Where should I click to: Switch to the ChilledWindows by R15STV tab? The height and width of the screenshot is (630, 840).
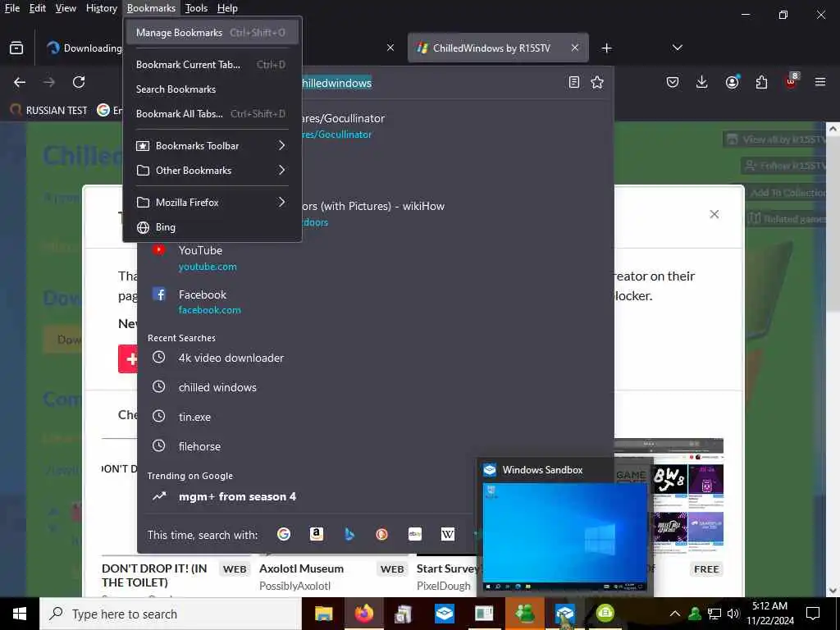pos(491,48)
